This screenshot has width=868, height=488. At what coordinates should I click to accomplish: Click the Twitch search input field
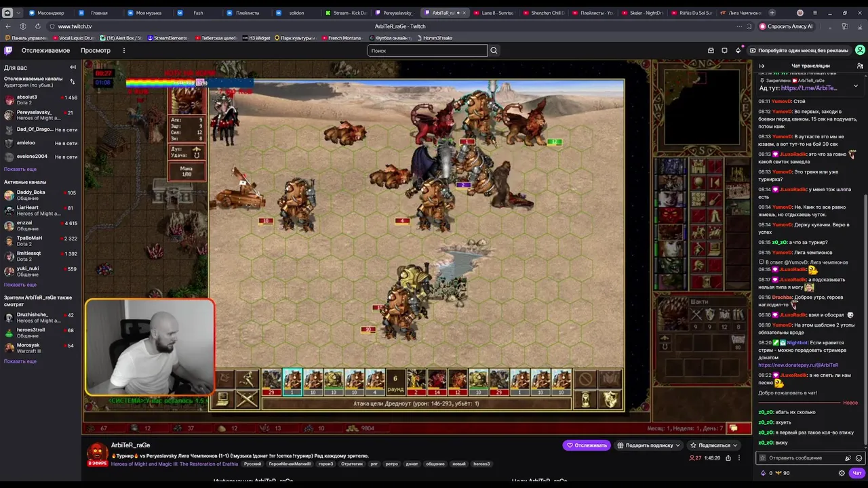coord(427,50)
